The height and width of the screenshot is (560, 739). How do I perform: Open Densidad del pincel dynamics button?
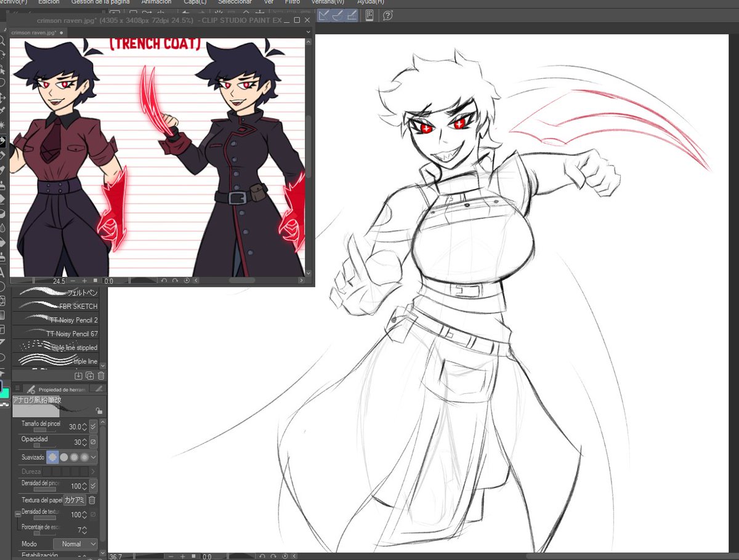point(93,486)
